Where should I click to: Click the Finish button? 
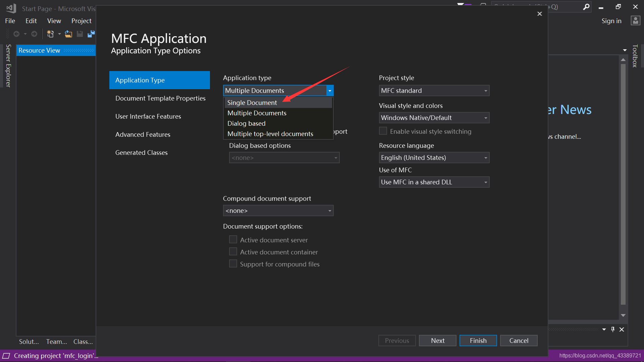point(478,341)
